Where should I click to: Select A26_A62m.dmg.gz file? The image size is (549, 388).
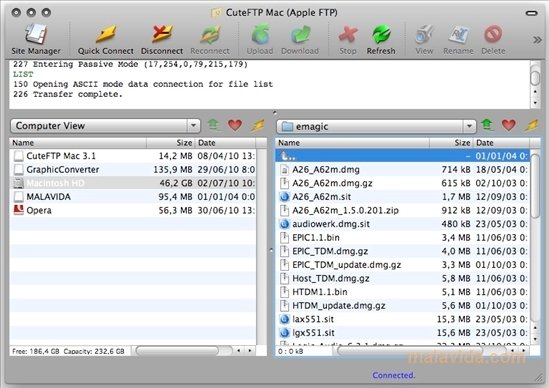pos(403,183)
